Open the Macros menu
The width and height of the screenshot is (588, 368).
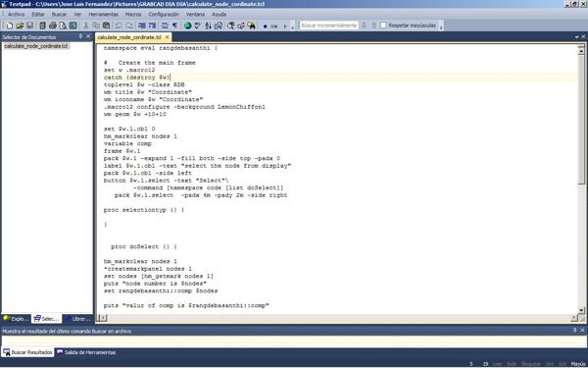point(133,15)
